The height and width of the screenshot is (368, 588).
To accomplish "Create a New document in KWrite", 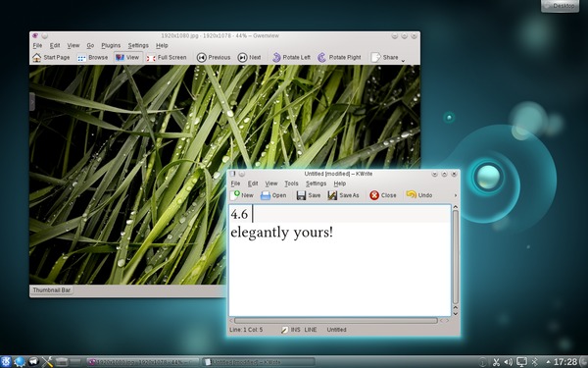I will click(x=241, y=195).
